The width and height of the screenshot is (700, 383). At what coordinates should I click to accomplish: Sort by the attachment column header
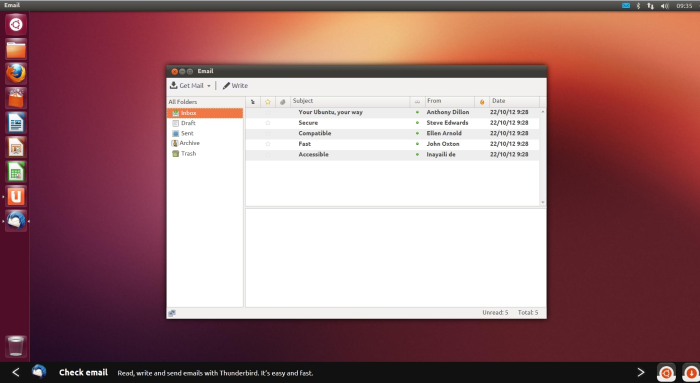click(283, 102)
